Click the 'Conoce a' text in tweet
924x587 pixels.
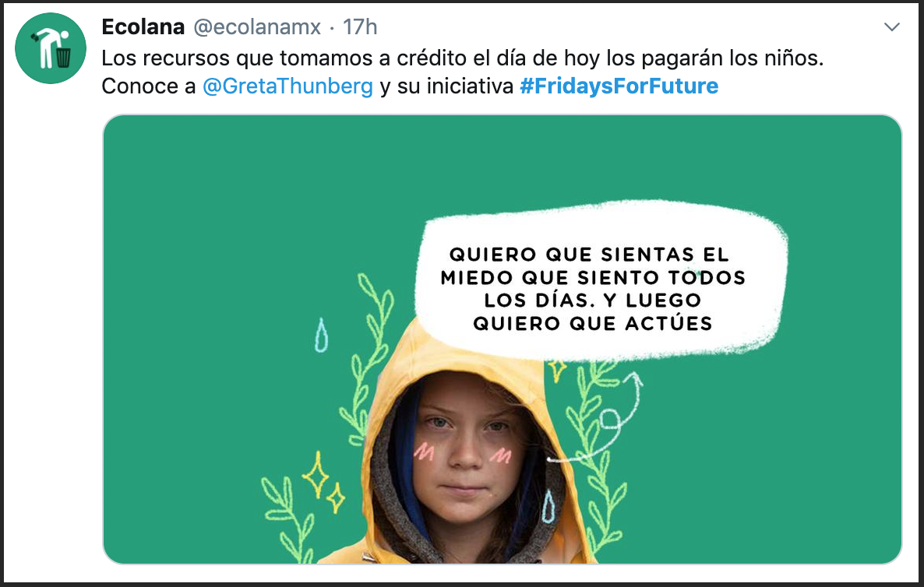tap(149, 86)
